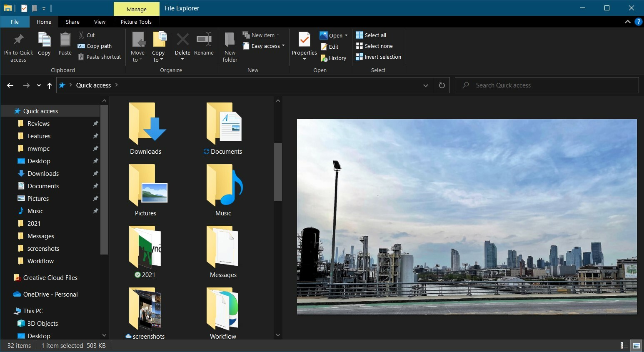
Task: Click in the Search Quick access field
Action: click(x=547, y=85)
